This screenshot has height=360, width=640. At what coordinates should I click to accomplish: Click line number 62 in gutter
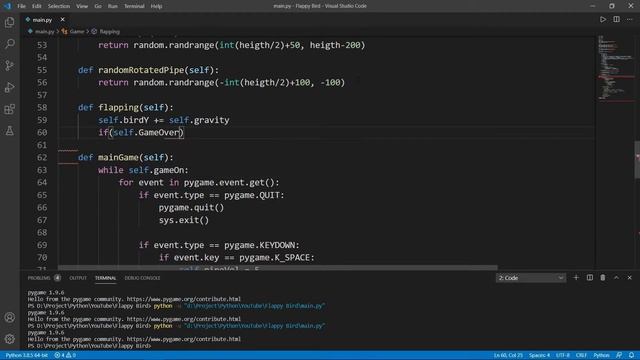[x=42, y=158]
